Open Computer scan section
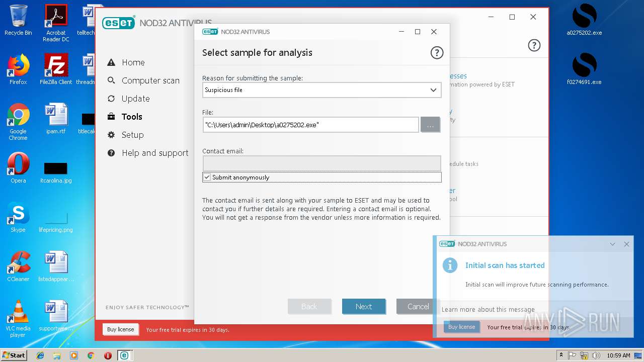 150,80
